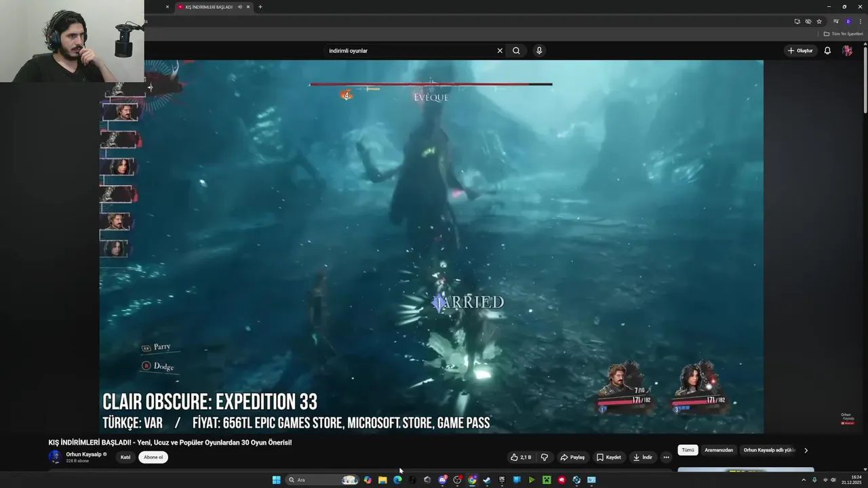Bookmark this page with the star icon

[x=819, y=22]
